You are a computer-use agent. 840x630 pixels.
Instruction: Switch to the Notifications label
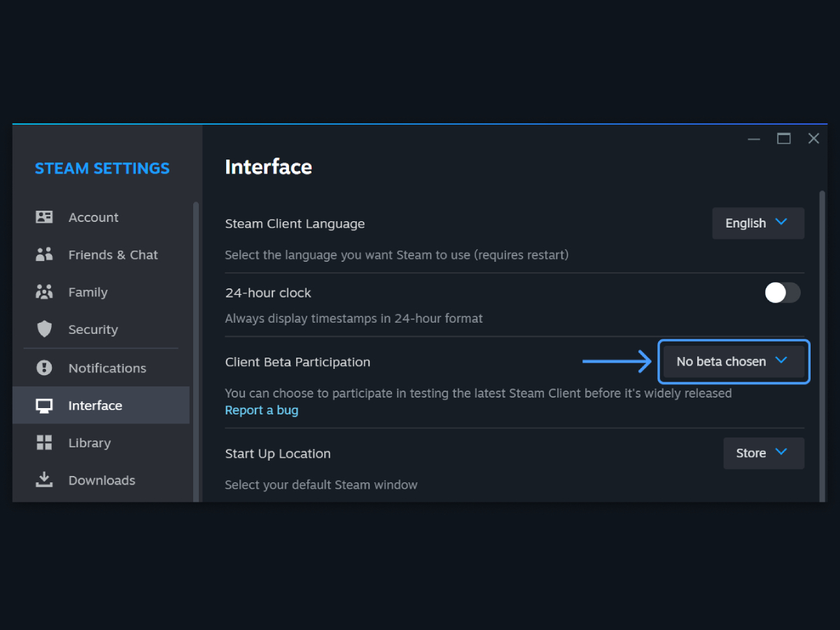pos(107,368)
